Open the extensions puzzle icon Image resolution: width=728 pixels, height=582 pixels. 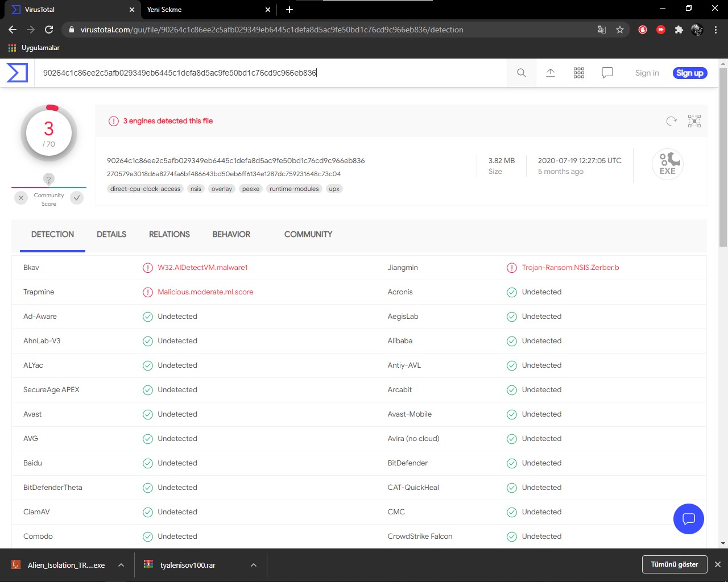tap(679, 30)
